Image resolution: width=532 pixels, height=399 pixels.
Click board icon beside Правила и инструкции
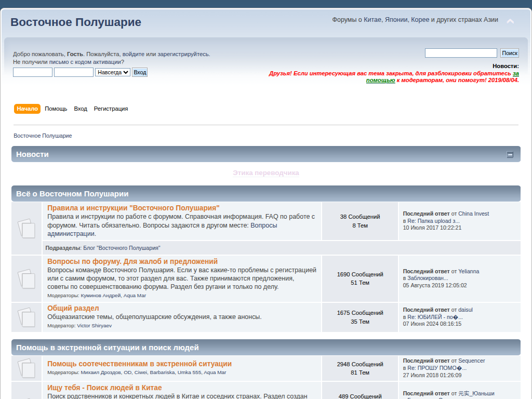pos(26,228)
